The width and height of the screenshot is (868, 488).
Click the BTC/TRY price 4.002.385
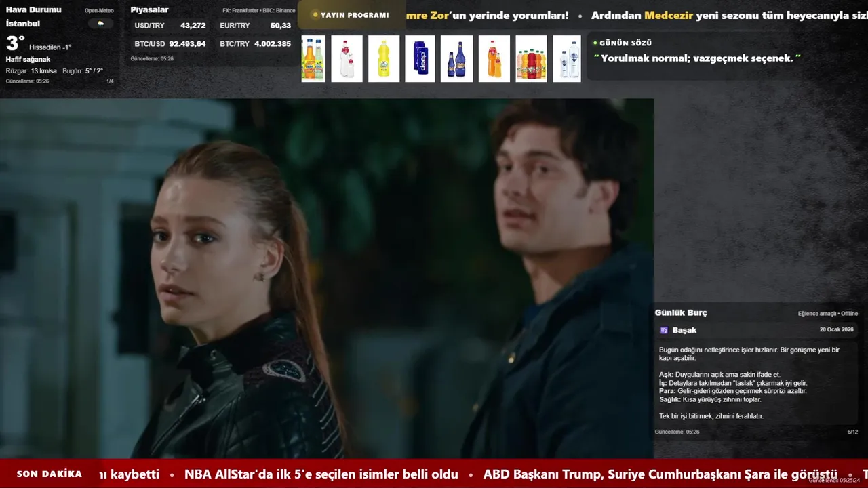click(273, 44)
